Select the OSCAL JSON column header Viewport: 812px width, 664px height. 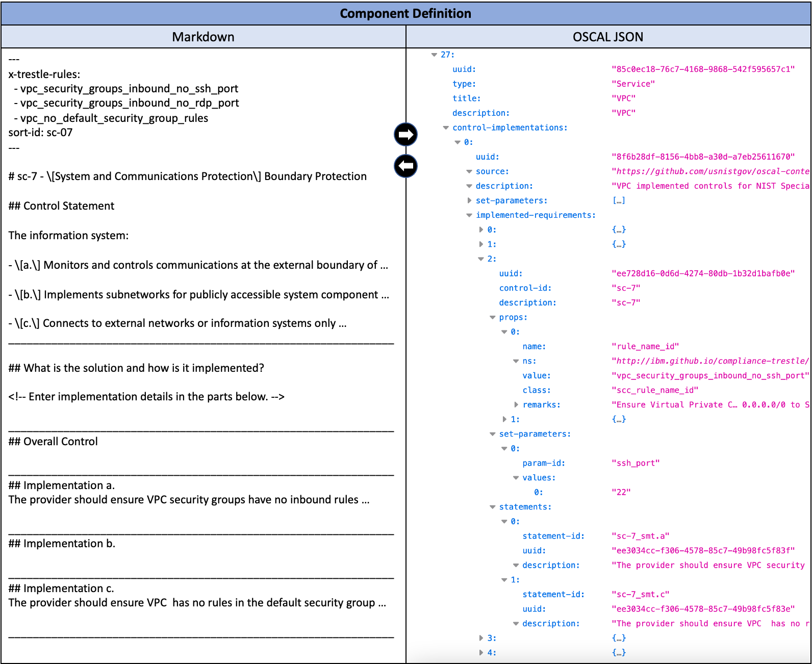pyautogui.click(x=607, y=37)
